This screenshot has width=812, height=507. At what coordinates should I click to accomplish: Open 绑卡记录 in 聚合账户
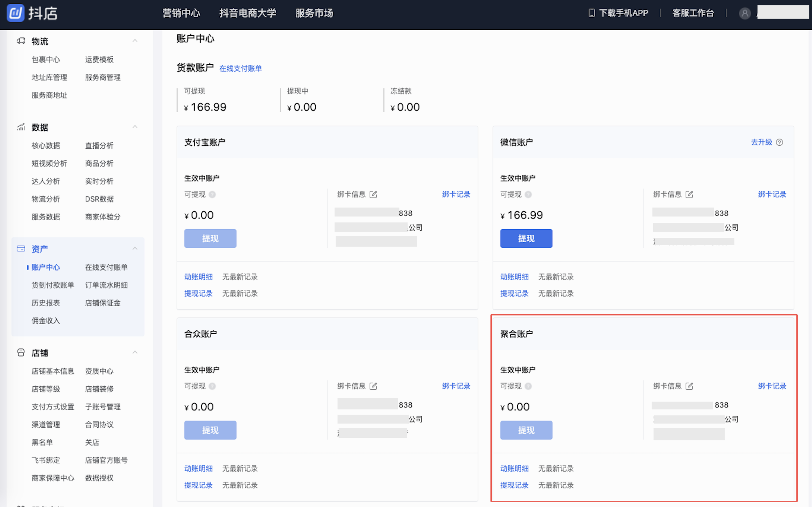pos(772,386)
